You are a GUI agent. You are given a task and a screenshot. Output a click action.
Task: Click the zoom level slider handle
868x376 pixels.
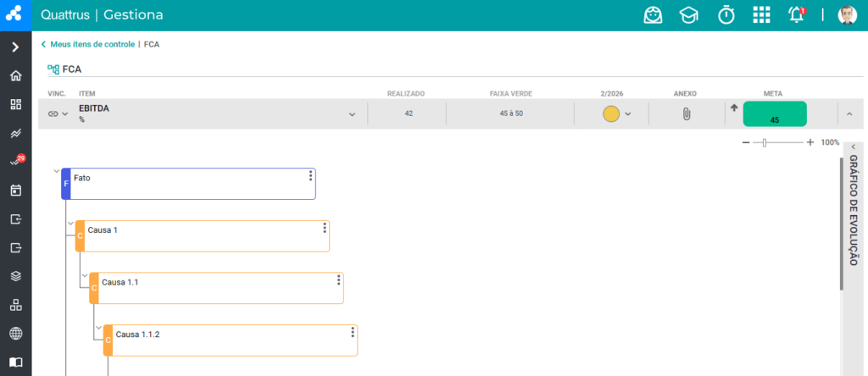[x=765, y=142]
